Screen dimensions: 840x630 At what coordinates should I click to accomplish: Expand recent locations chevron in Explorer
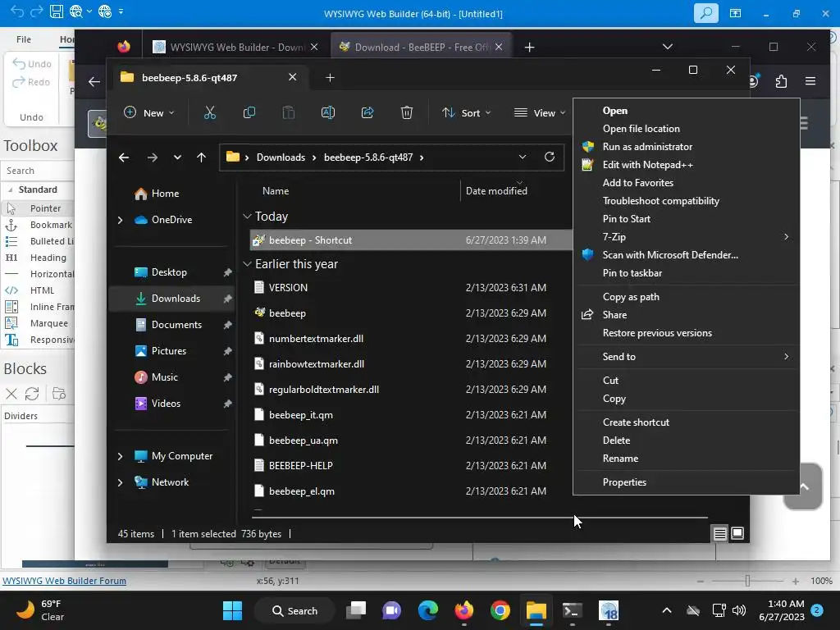coord(177,157)
